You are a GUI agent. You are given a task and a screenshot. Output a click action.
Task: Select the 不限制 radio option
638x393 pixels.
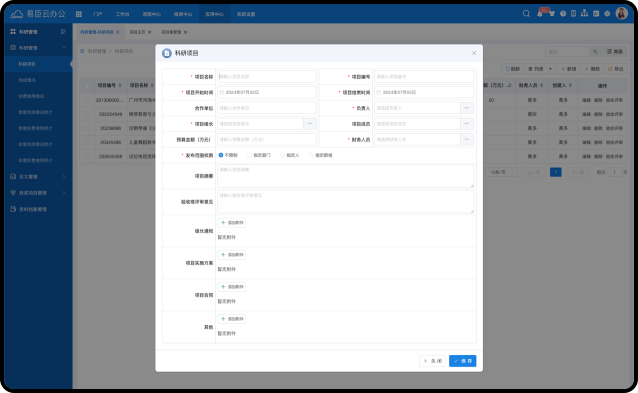pyautogui.click(x=228, y=155)
